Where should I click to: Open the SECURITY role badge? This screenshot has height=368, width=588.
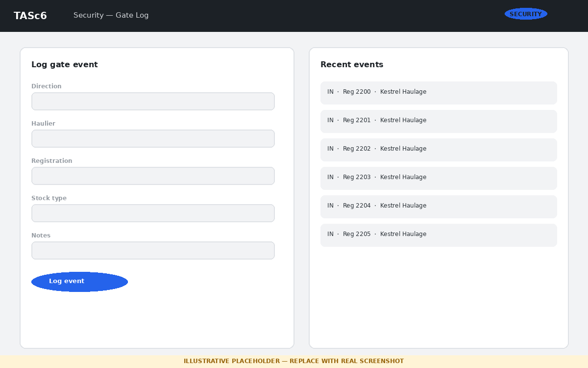[526, 14]
